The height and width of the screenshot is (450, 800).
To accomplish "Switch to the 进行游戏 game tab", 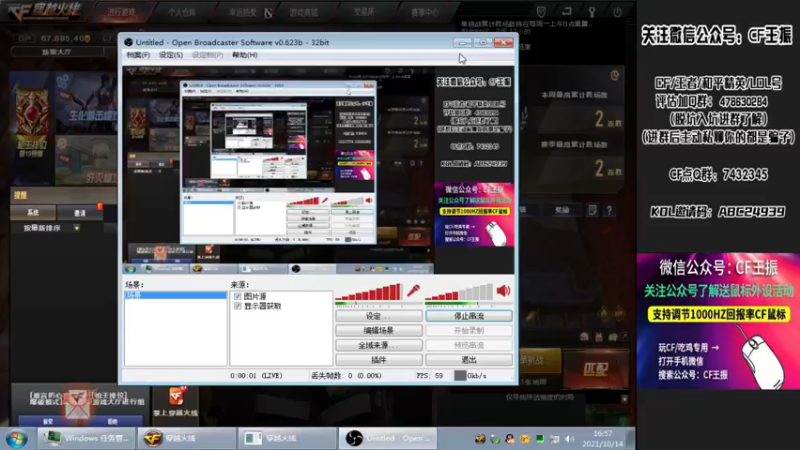I will coord(121,12).
